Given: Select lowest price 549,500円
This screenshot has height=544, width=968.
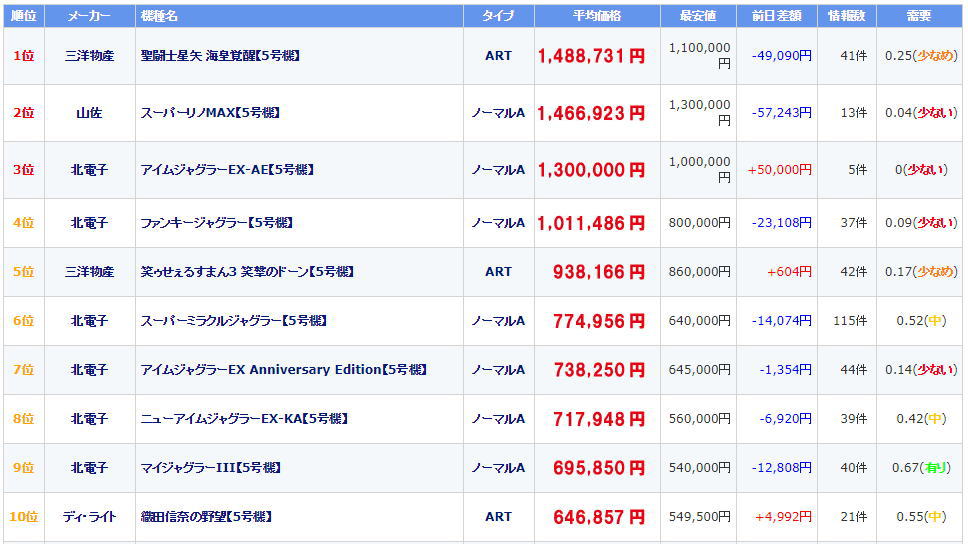Looking at the screenshot, I should pyautogui.click(x=699, y=516).
